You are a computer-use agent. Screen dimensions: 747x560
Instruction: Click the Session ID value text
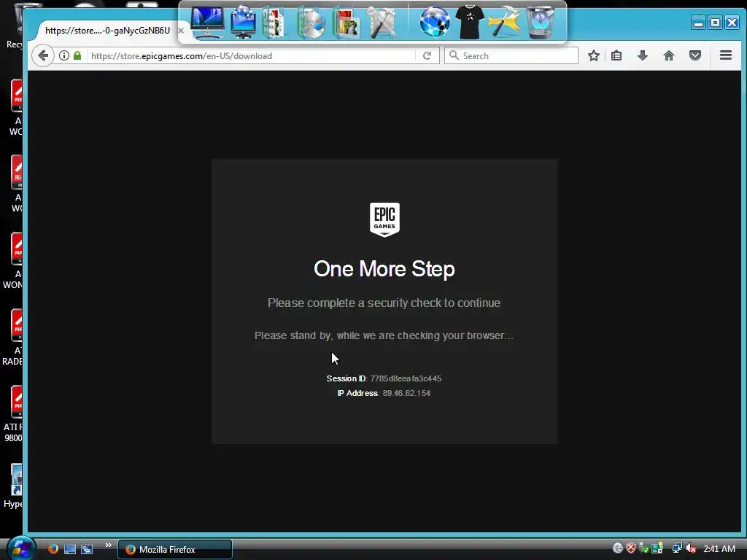[406, 378]
